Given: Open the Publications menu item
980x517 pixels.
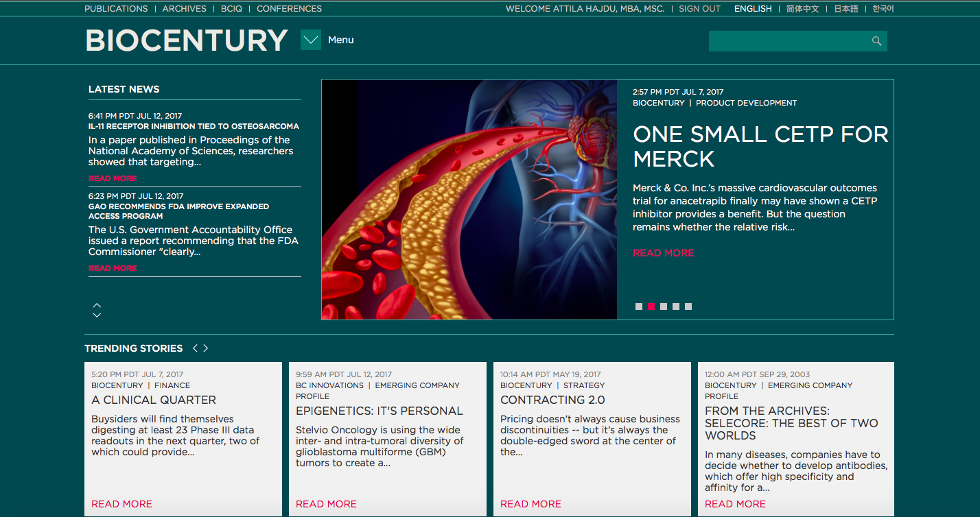Looking at the screenshot, I should tap(116, 9).
